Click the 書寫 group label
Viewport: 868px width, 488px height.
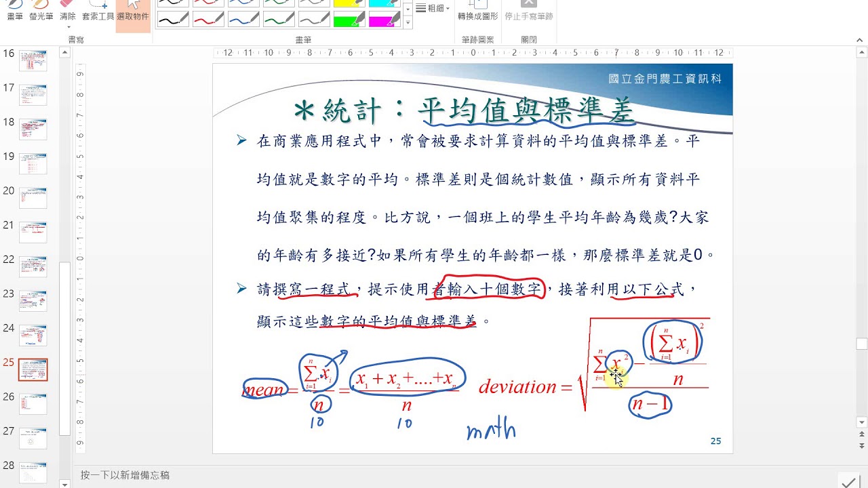tap(76, 40)
